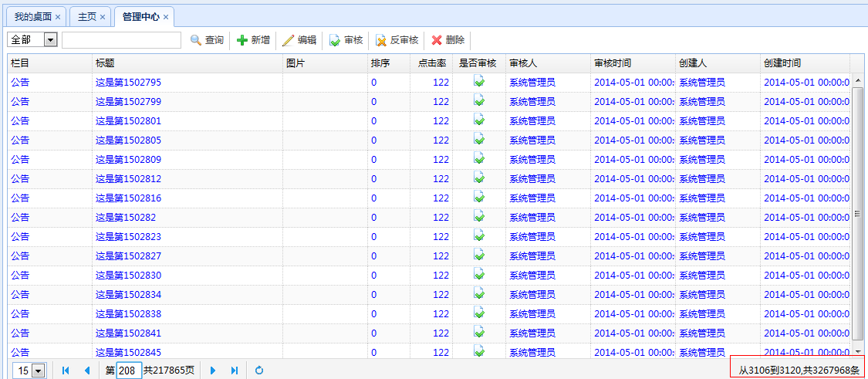Click the audited check icon for row 这是第1502827
This screenshot has height=379, width=868.
coord(479,255)
